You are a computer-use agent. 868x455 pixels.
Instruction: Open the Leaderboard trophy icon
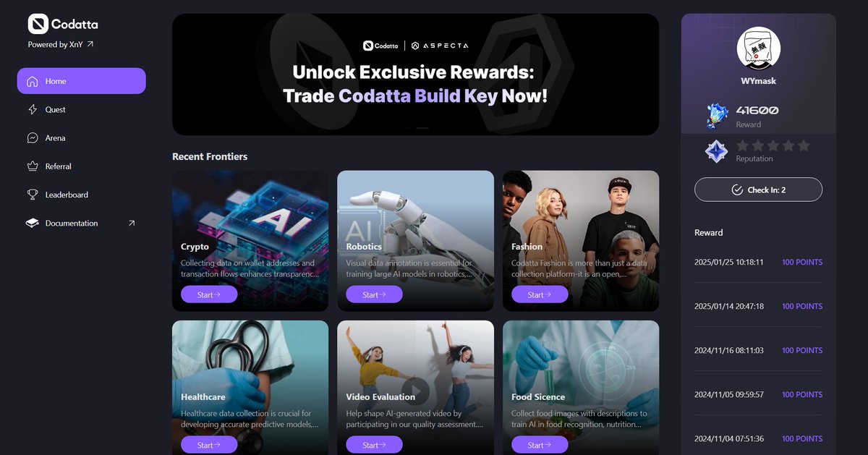coord(33,195)
